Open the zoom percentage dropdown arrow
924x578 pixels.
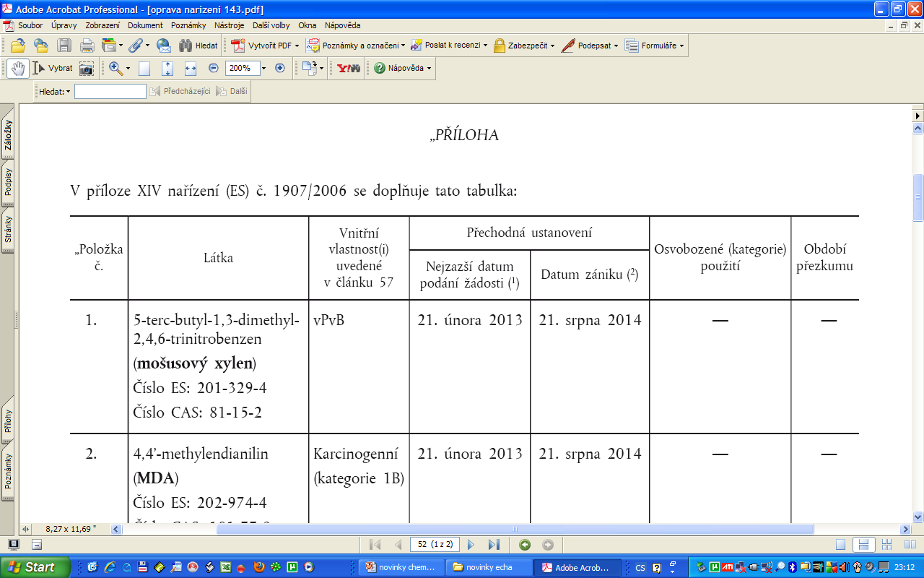click(263, 68)
